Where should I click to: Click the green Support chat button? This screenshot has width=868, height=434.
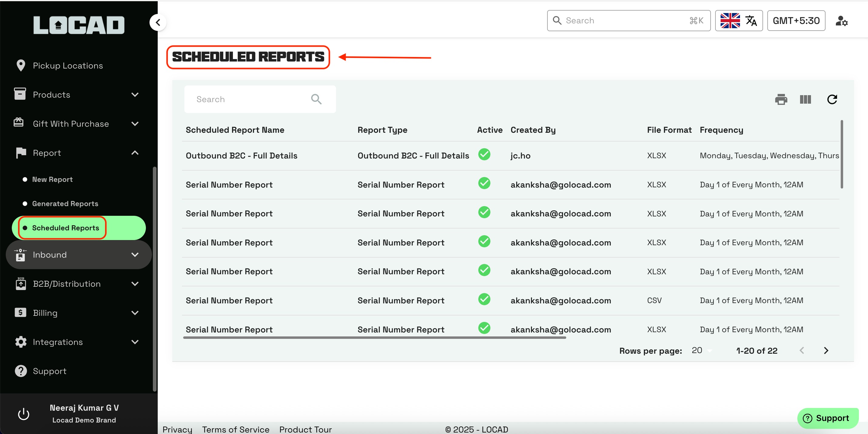[828, 418]
